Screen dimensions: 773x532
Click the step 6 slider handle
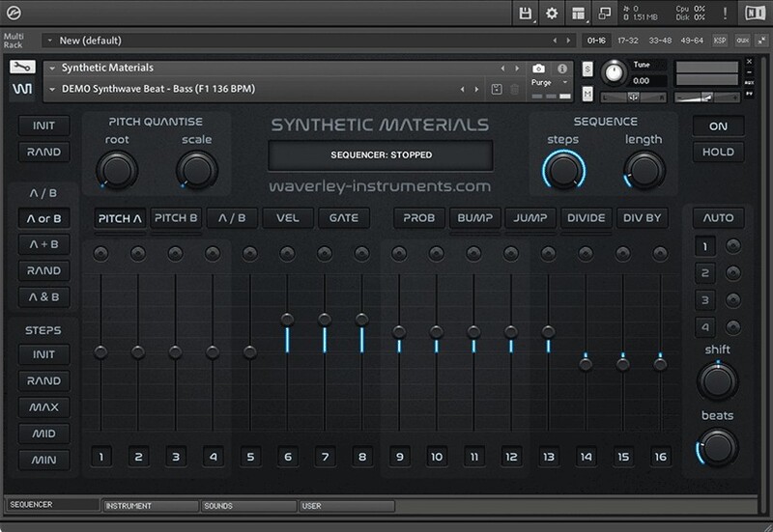(287, 319)
